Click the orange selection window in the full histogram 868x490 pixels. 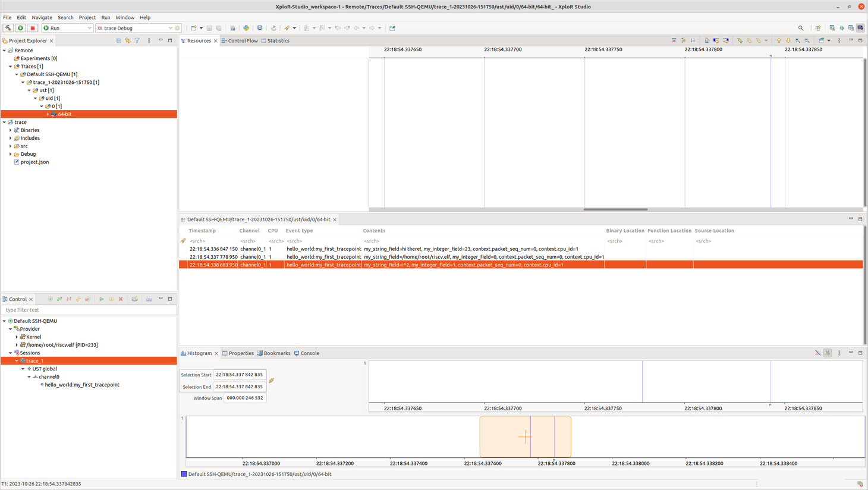click(526, 437)
